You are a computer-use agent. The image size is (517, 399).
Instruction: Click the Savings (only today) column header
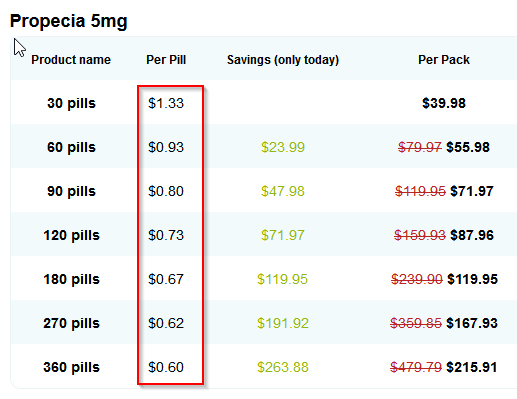tap(283, 60)
